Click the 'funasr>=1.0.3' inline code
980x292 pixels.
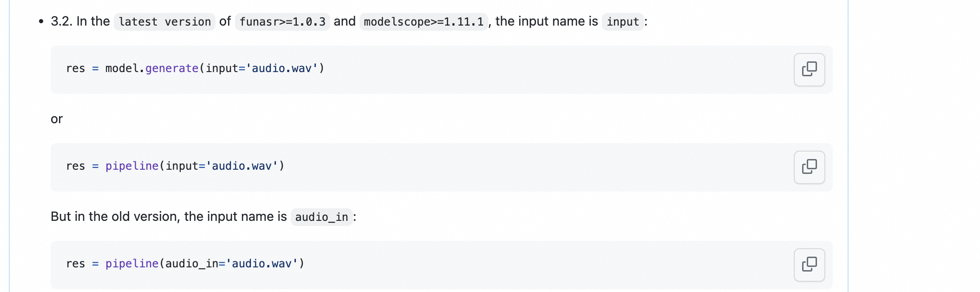(x=282, y=22)
